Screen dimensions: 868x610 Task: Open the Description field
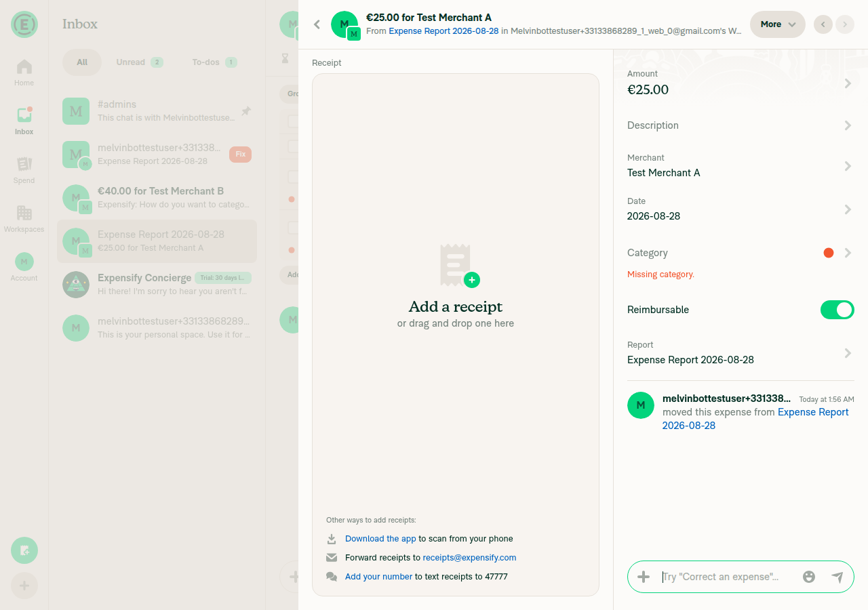tap(741, 125)
